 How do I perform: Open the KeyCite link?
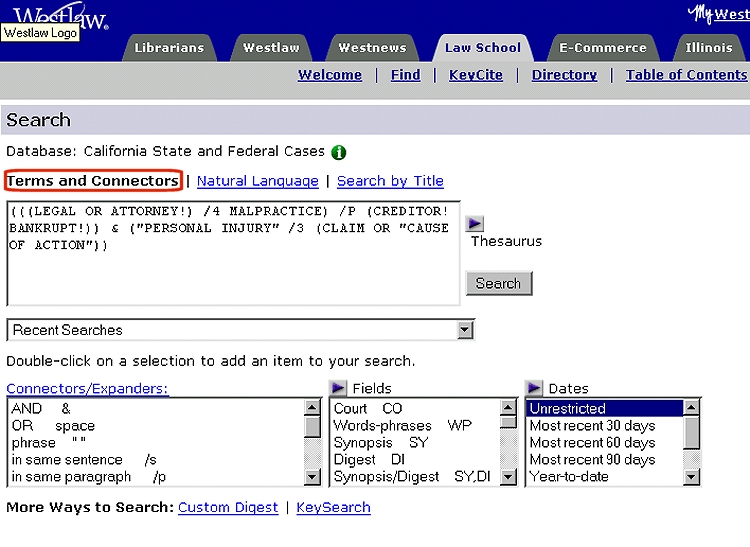click(x=475, y=75)
